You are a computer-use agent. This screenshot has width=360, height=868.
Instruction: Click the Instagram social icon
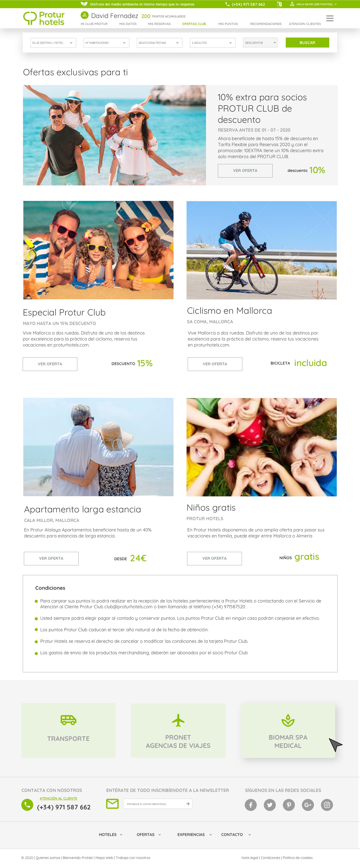[327, 805]
